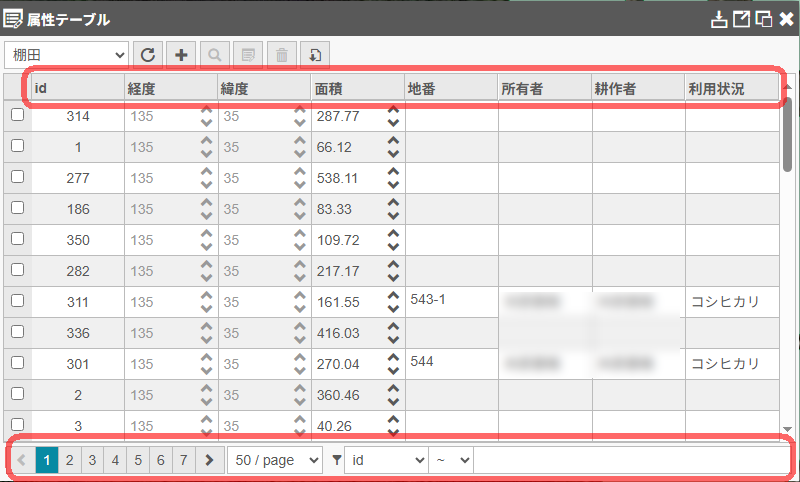
Task: Check the checkbox for row id 336
Action: point(17,332)
